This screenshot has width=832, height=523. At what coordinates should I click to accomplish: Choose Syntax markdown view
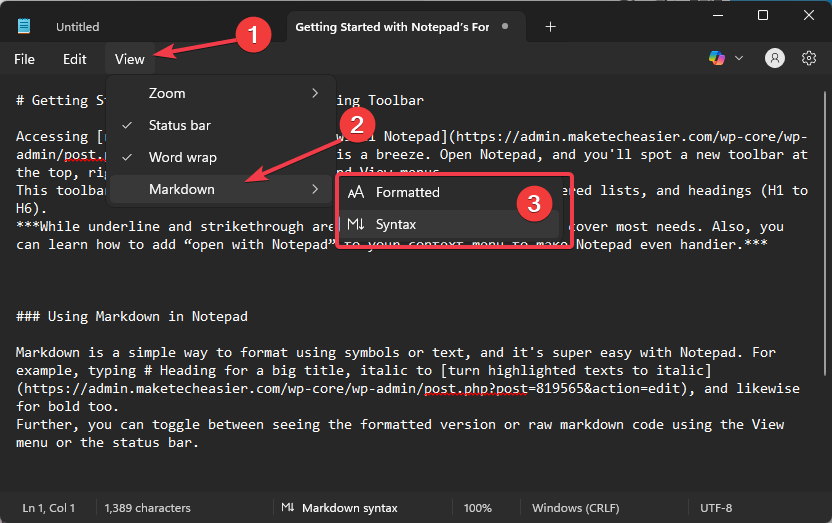(x=449, y=224)
